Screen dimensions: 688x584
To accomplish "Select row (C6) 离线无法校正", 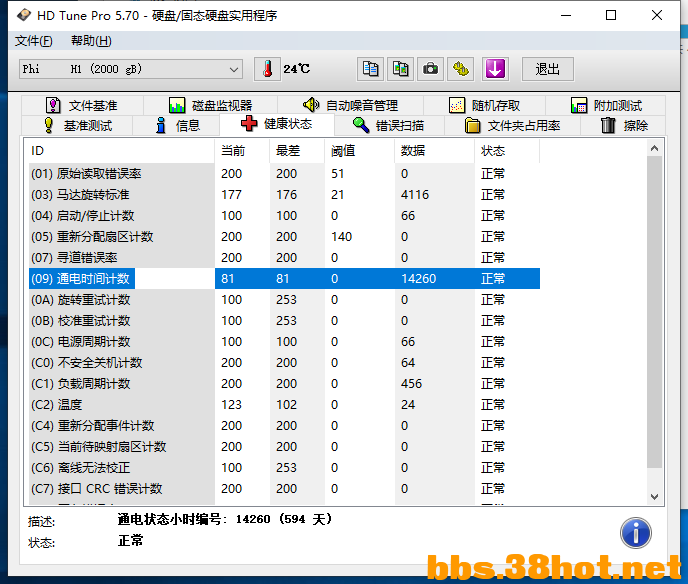I will pyautogui.click(x=284, y=468).
